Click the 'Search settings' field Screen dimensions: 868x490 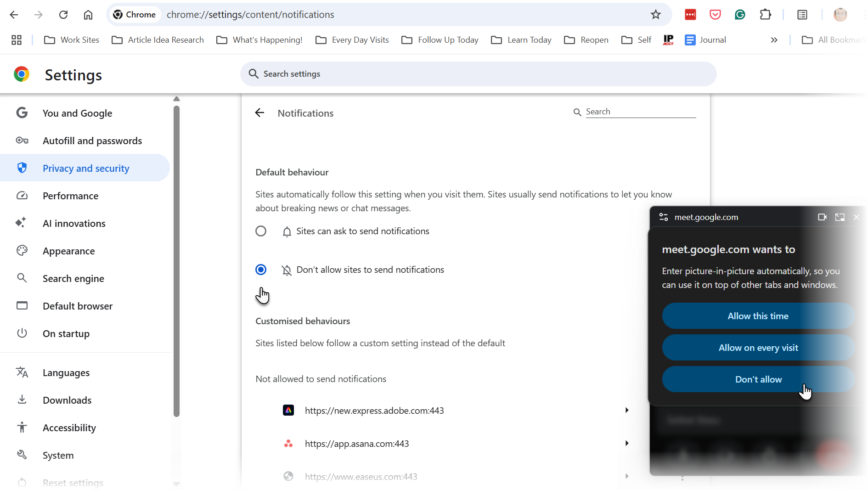[478, 74]
